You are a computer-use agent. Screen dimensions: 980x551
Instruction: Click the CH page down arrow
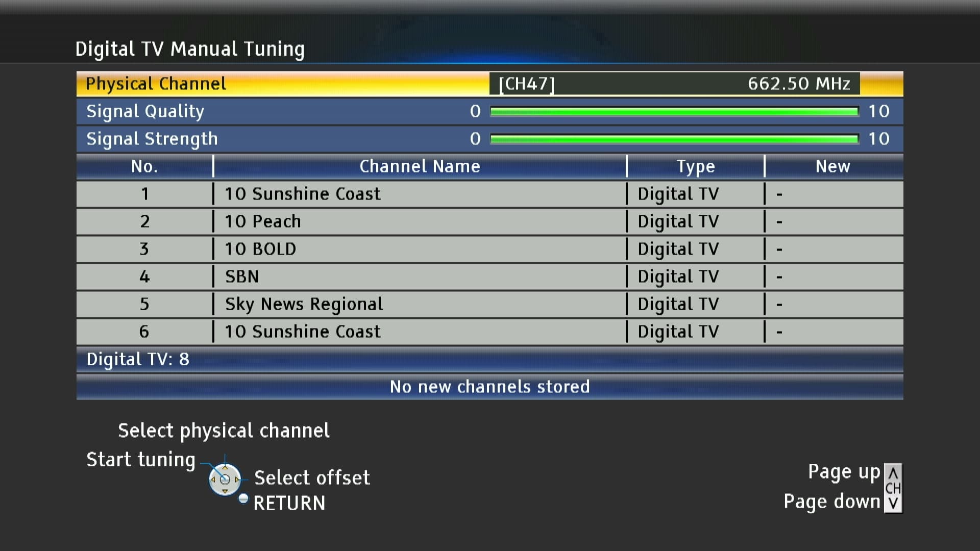click(x=893, y=504)
